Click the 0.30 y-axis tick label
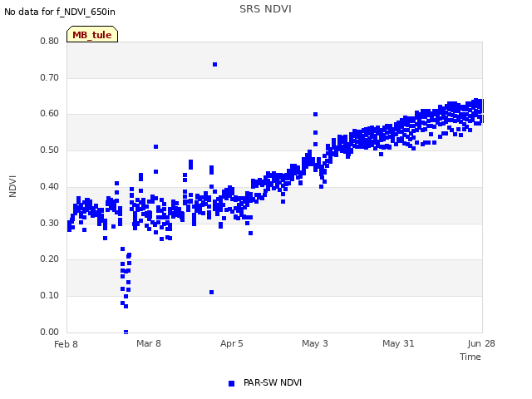This screenshot has height=399, width=532. point(50,223)
